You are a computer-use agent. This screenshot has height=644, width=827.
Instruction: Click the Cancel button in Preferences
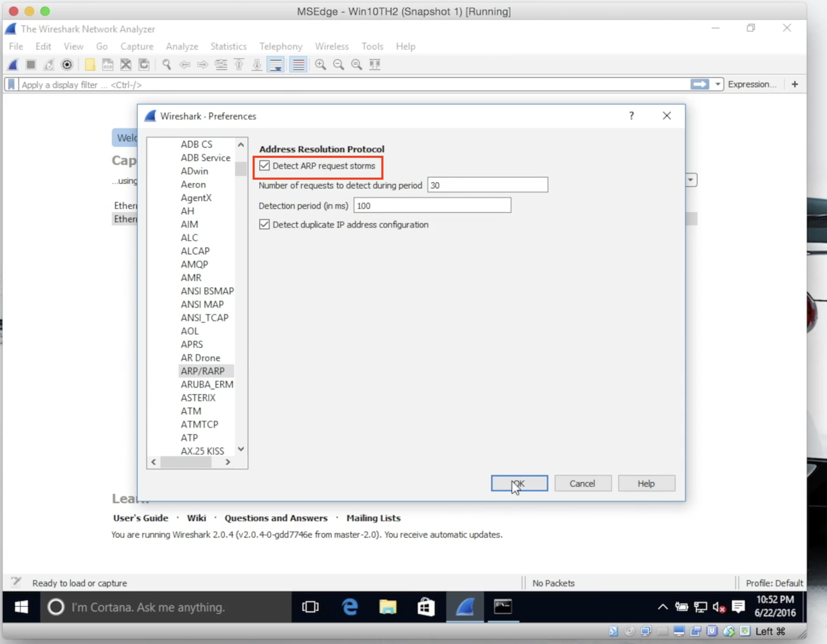point(582,483)
